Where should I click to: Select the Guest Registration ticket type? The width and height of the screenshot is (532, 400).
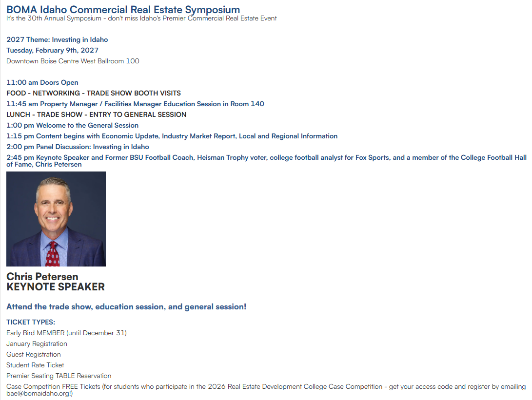coord(34,355)
